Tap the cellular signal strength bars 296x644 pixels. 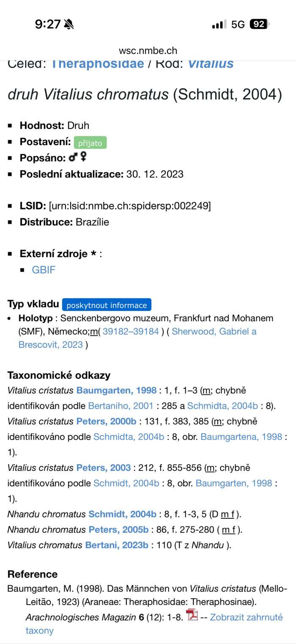coord(219,25)
